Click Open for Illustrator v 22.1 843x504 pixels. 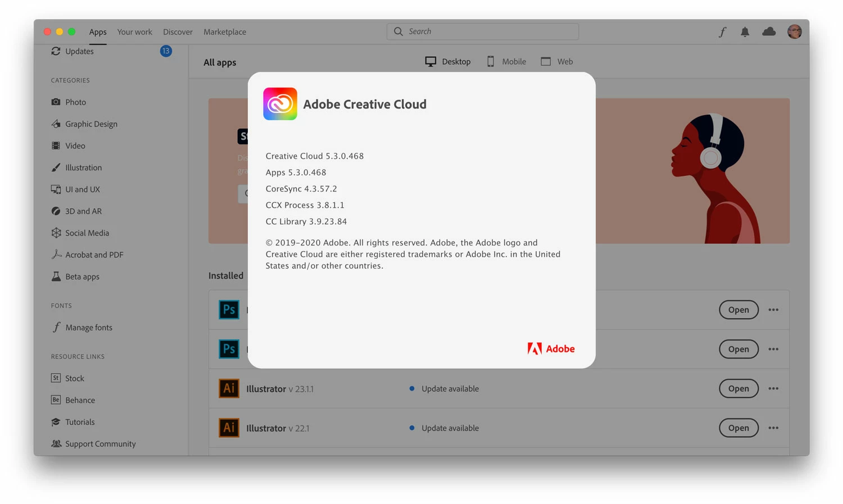[738, 428]
